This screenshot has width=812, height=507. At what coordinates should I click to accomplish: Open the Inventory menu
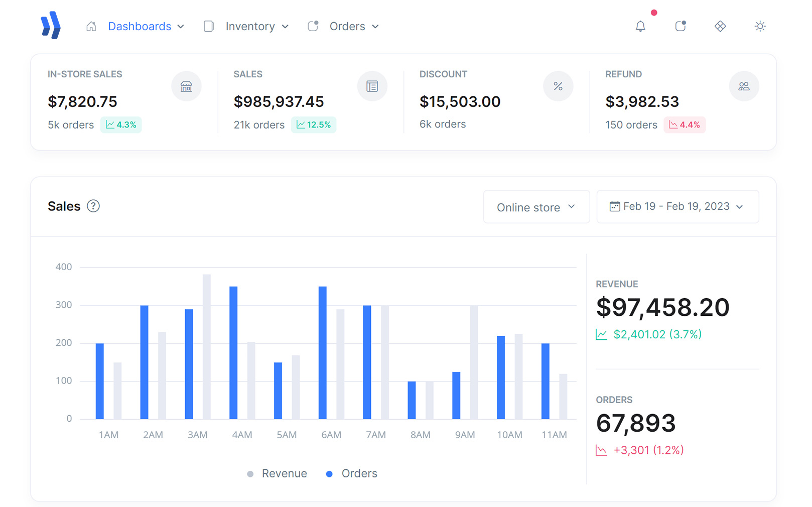coord(250,26)
